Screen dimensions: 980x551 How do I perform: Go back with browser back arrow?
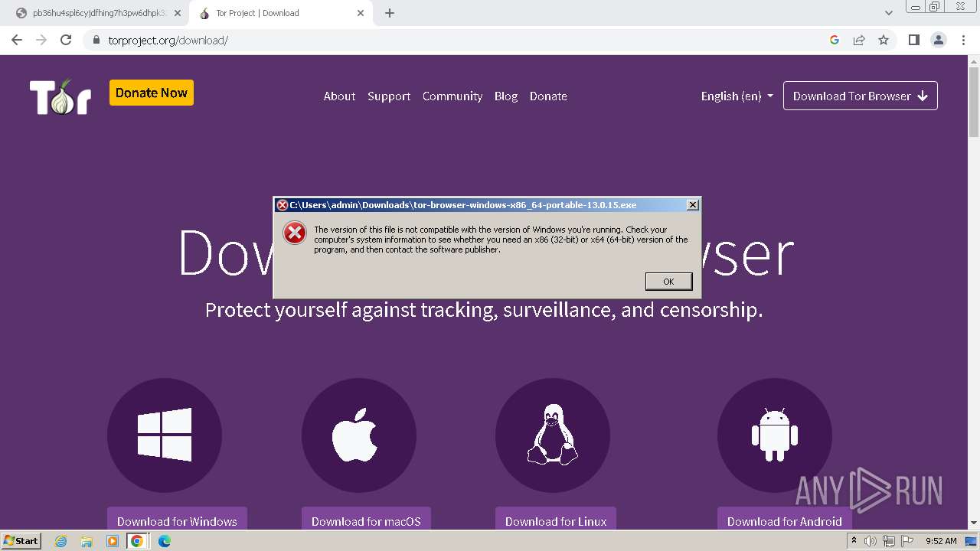tap(17, 40)
